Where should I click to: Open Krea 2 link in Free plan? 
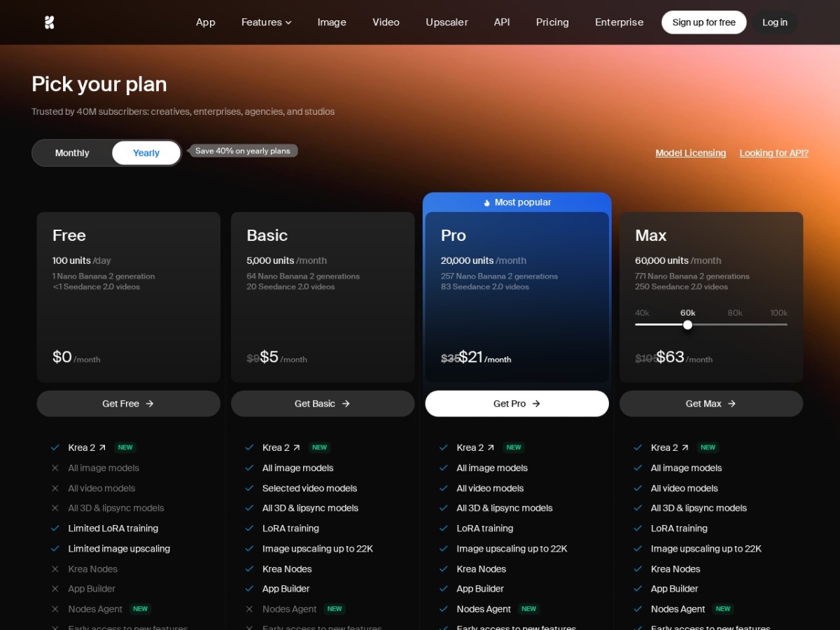87,447
